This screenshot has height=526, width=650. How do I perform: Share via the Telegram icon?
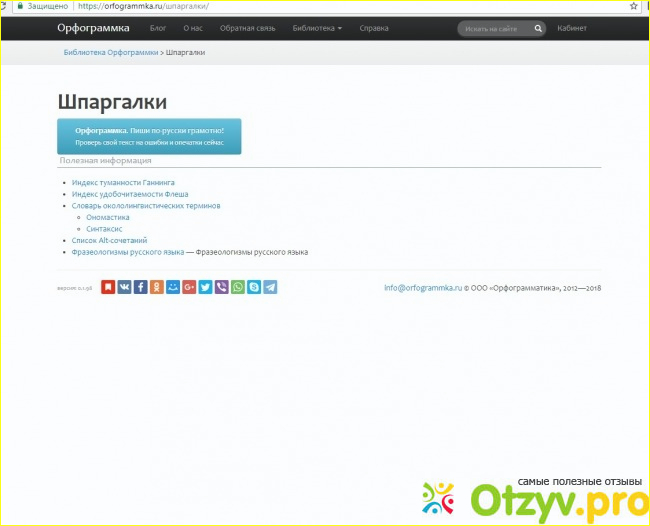pyautogui.click(x=270, y=287)
